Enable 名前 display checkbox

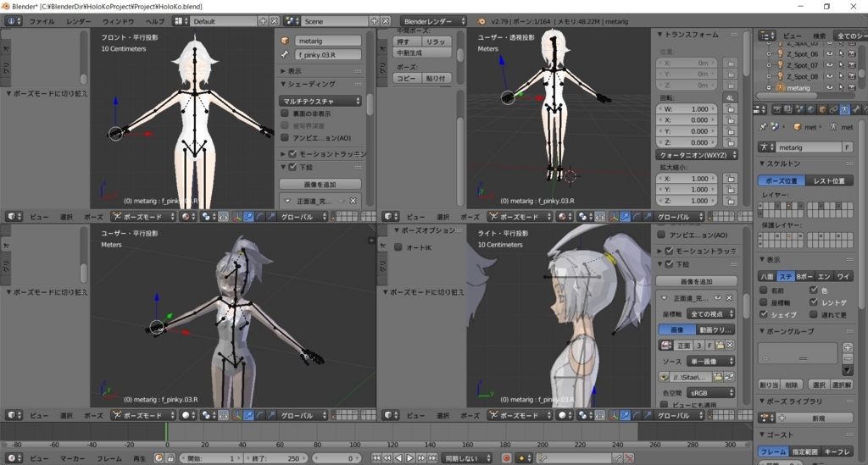pos(764,291)
